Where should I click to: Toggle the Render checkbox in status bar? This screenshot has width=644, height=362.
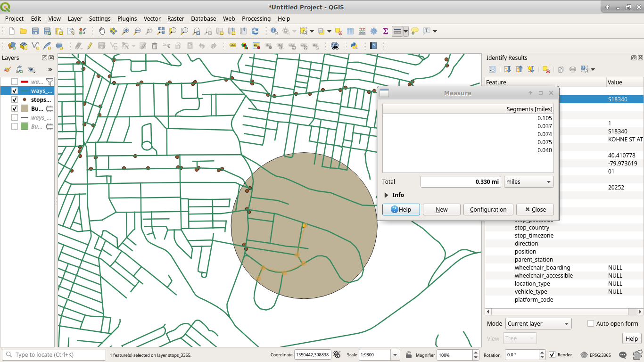[x=552, y=355]
